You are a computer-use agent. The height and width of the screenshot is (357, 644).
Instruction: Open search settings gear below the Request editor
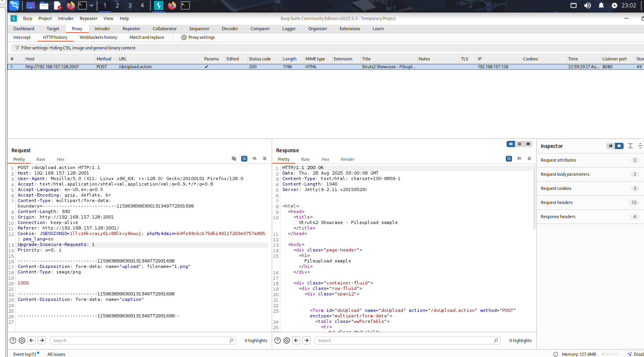click(22, 341)
